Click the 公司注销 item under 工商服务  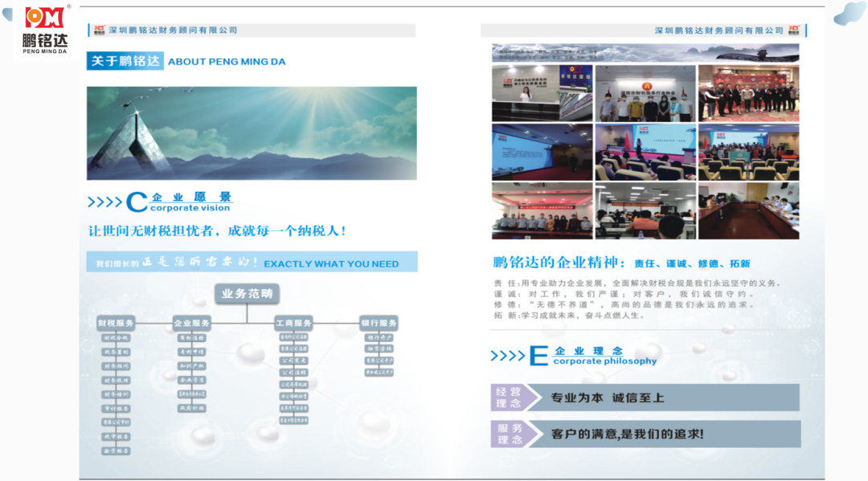[x=293, y=373]
